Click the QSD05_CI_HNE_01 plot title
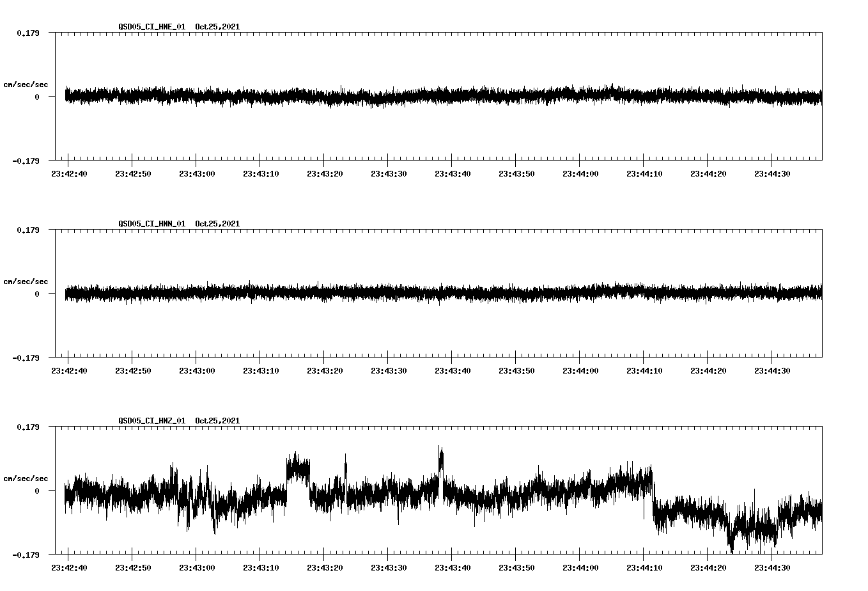Screen dimensions: 868x591 pos(152,27)
